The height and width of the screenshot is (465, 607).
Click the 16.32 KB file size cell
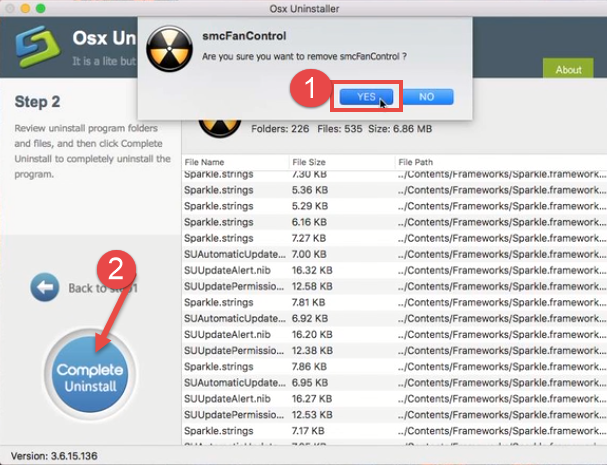pos(312,270)
